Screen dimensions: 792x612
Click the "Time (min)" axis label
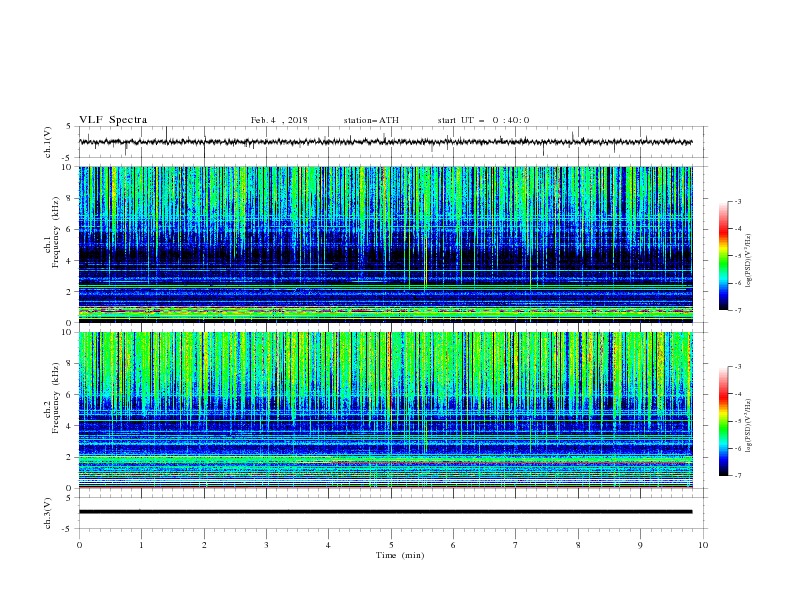[400, 555]
